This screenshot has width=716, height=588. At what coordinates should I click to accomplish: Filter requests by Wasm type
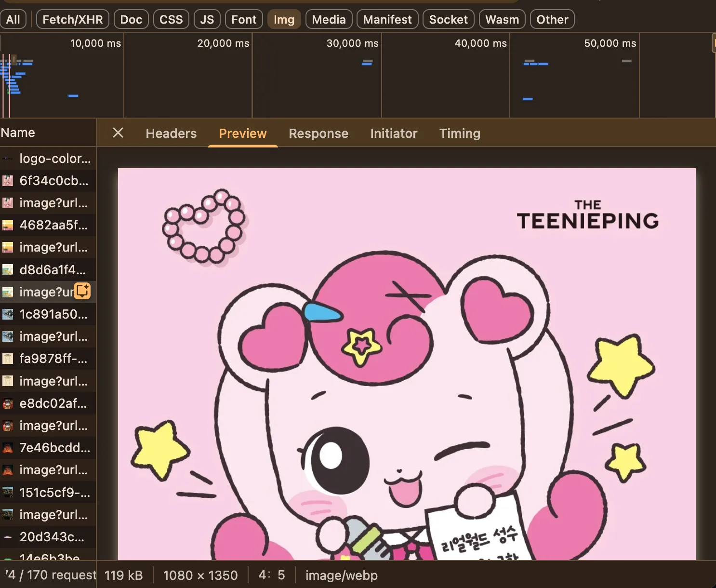click(x=502, y=19)
